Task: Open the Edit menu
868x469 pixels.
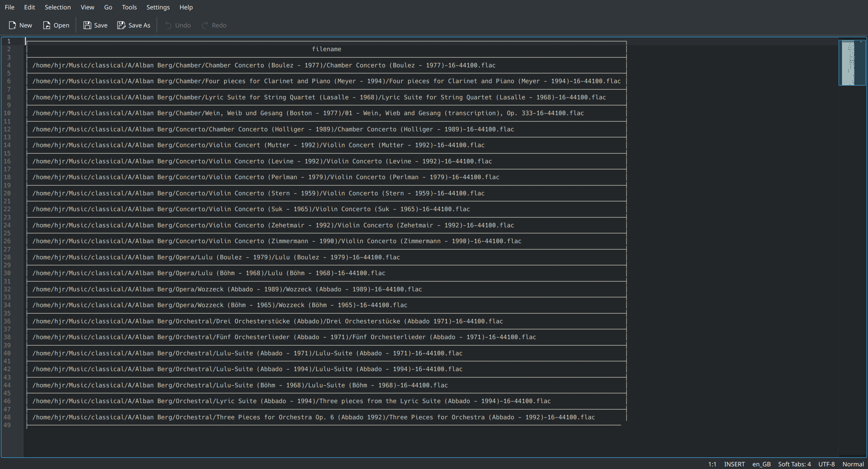Action: coord(29,7)
